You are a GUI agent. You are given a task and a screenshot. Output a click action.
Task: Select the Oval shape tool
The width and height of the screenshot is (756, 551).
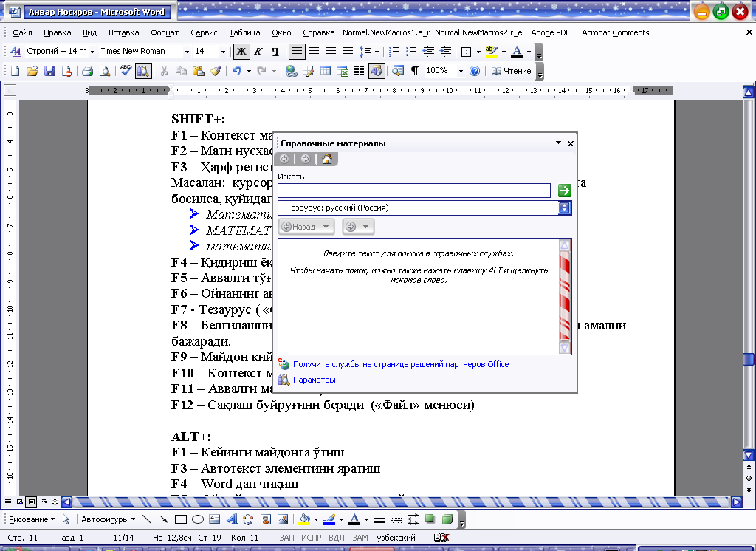[x=197, y=519]
